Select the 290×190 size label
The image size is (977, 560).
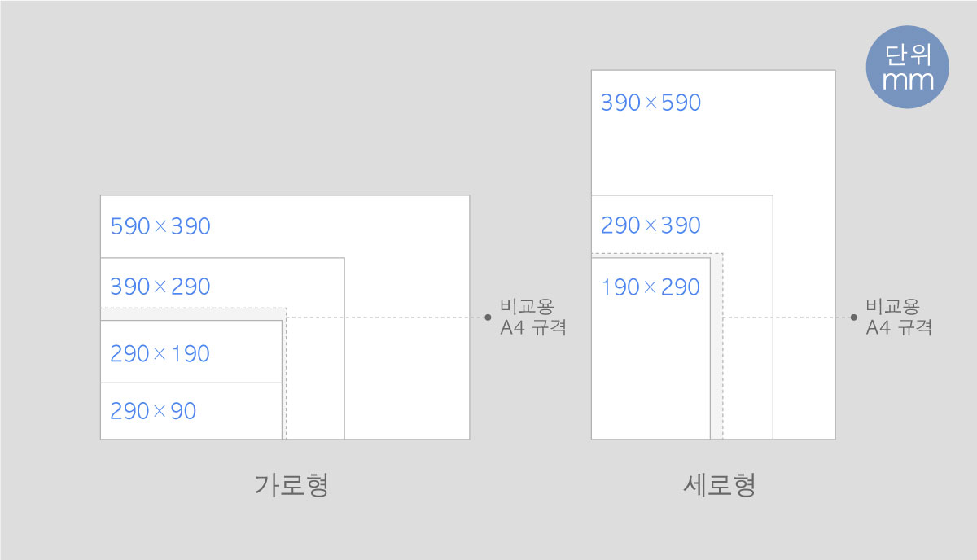point(160,353)
